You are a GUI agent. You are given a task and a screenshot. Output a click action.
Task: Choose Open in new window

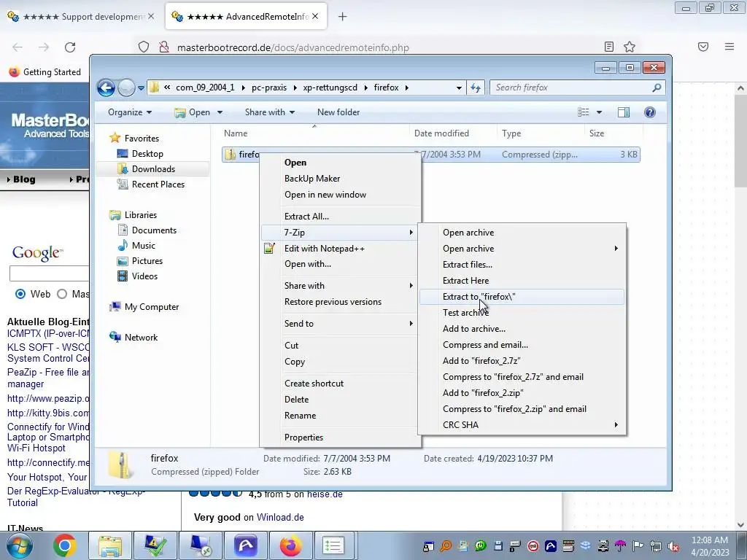click(x=341, y=195)
